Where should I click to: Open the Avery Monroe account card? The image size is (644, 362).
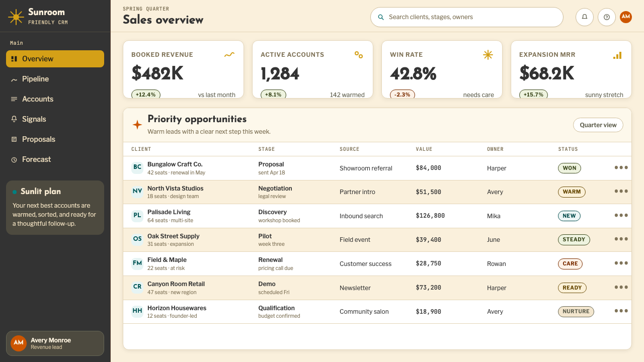tap(55, 343)
